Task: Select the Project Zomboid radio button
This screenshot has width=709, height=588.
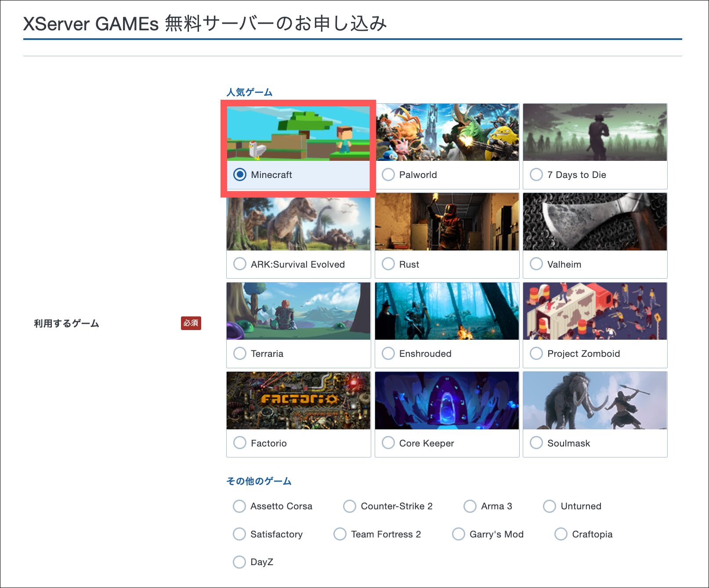Action: point(536,353)
